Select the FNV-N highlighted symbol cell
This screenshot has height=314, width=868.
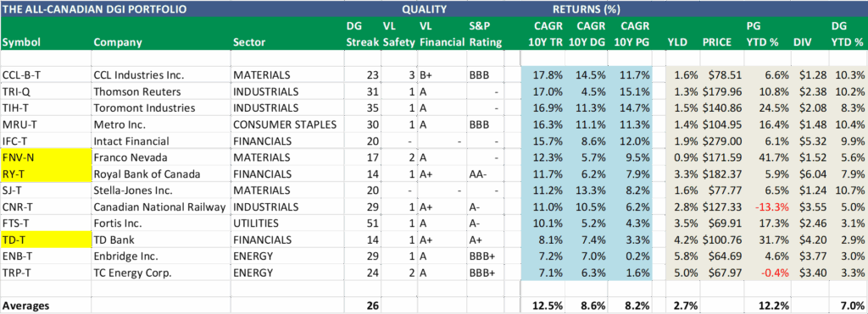pyautogui.click(x=46, y=157)
